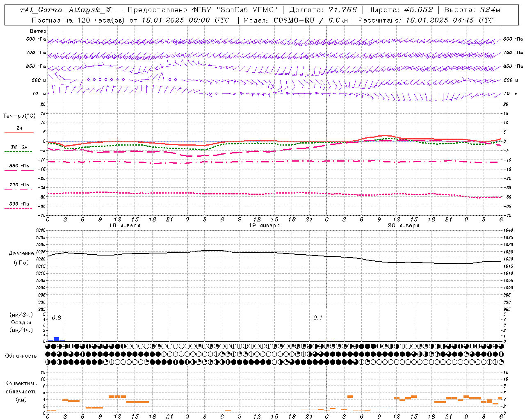525x420 pixels.
Task: Select the date label 18 января
Action: 125,226
